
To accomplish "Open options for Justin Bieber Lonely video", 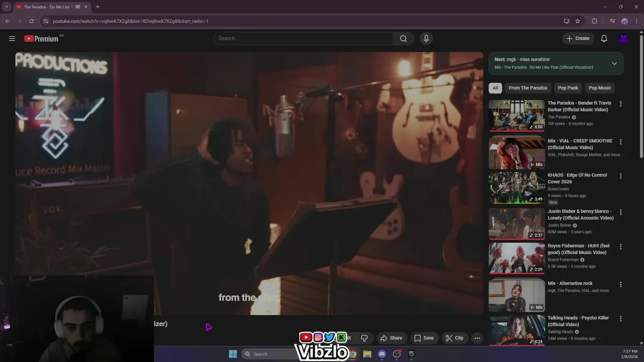I will point(620,212).
